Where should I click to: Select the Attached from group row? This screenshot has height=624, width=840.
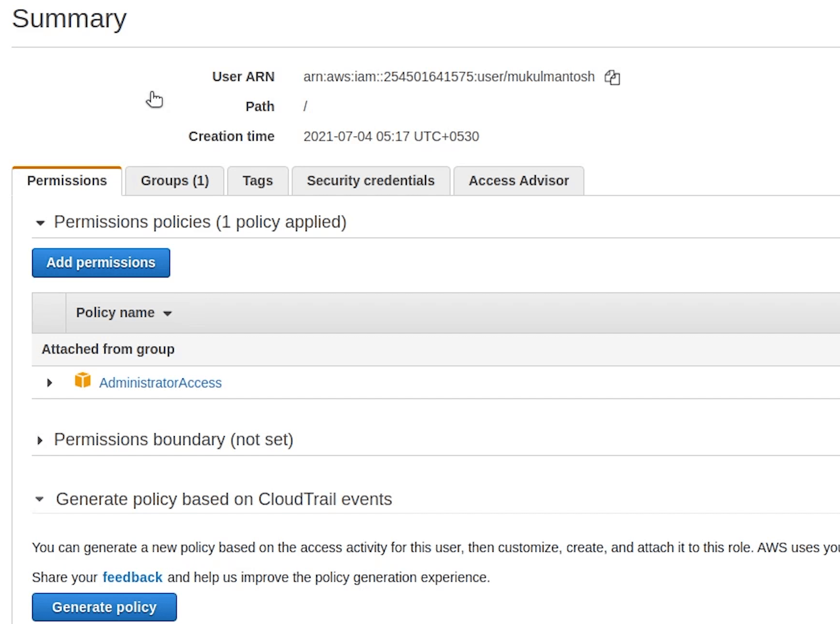click(x=108, y=349)
